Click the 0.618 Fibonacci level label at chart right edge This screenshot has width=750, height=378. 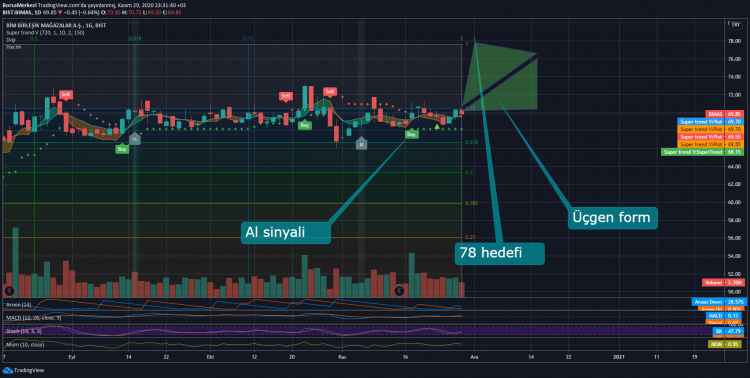[471, 142]
